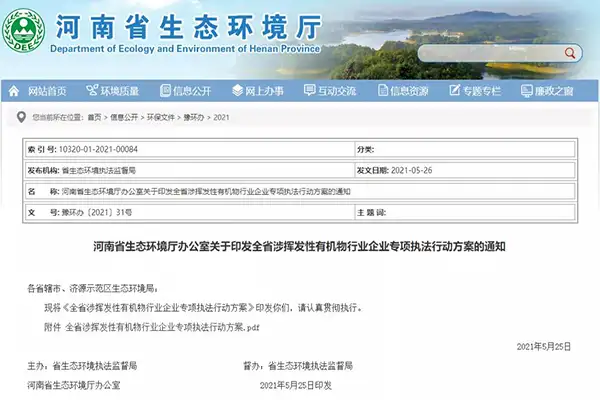600x400 pixels.
Task: Click the salutation line 各省辖市、济源示范区生态环境局
Action: (92, 289)
